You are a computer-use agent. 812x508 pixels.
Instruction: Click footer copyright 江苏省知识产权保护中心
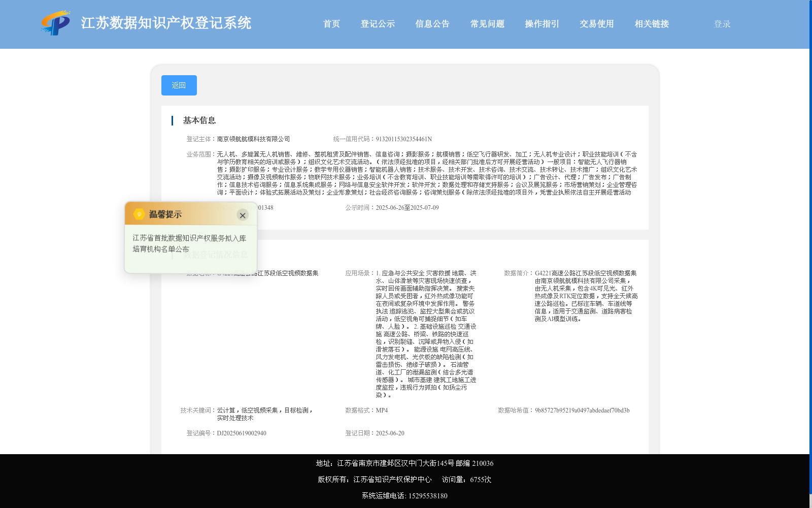392,480
